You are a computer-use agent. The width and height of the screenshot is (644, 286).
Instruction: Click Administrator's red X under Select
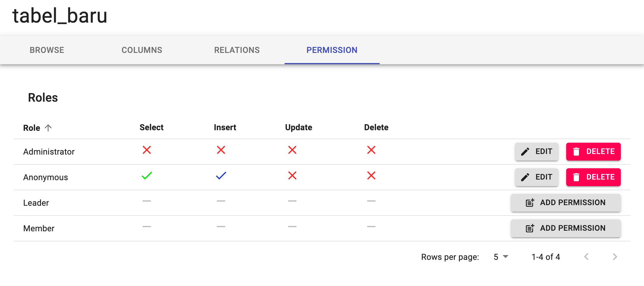(147, 150)
